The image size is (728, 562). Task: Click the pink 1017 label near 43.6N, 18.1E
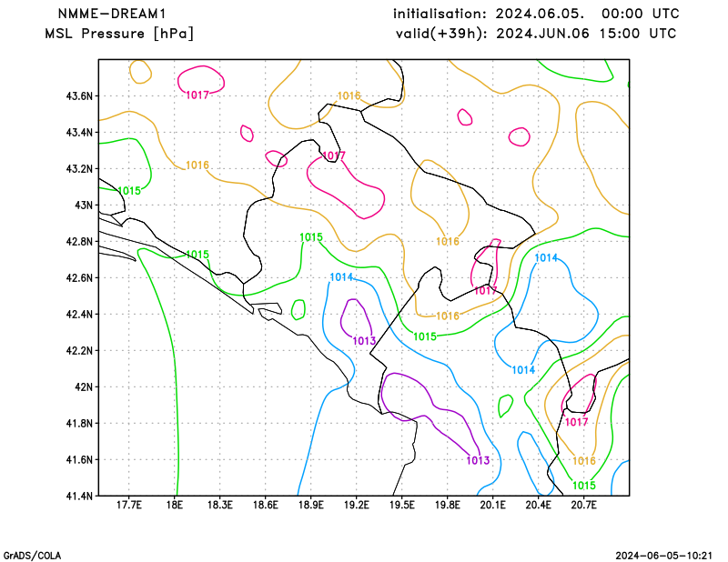point(197,95)
